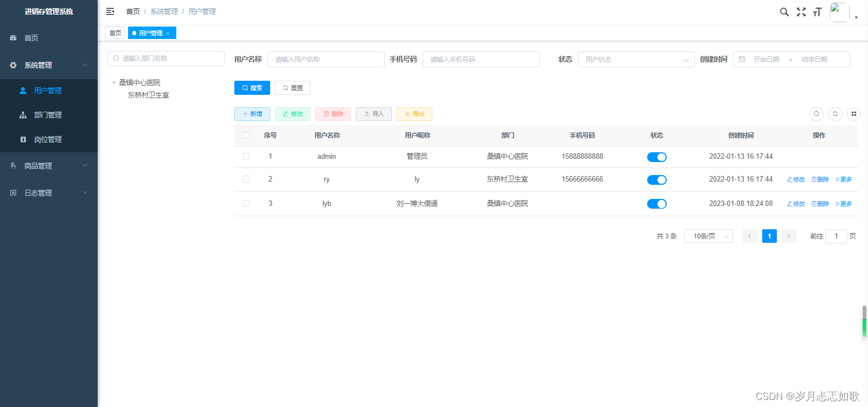868x407 pixels.
Task: Hide the search panel via round search icon
Action: [816, 114]
